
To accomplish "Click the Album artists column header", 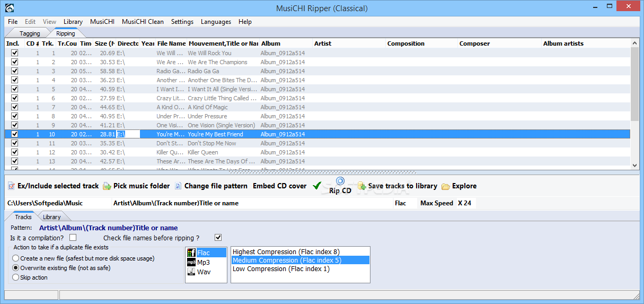I will coord(586,44).
